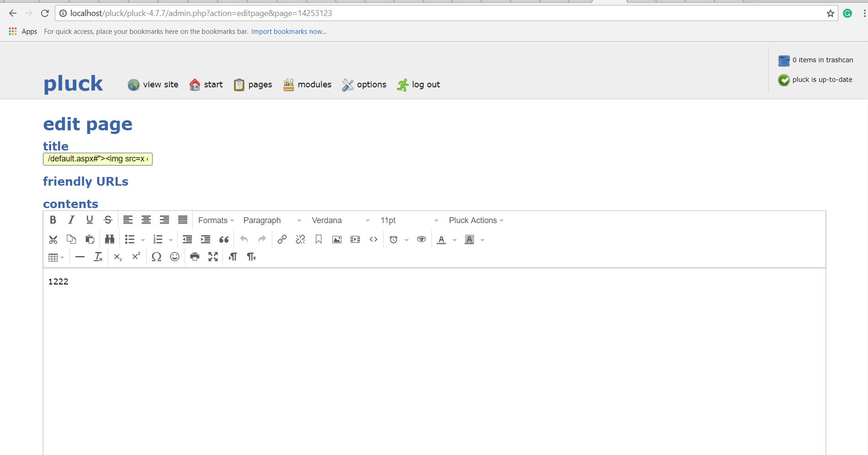Screen dimensions: 868x455
Task: Align text left
Action: 128,220
